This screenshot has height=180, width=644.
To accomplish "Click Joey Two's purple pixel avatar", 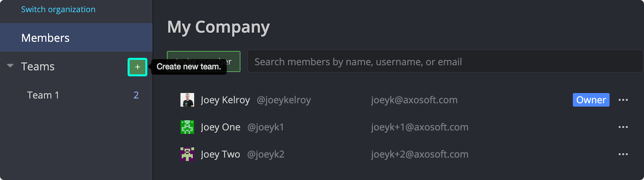I will coord(187,154).
